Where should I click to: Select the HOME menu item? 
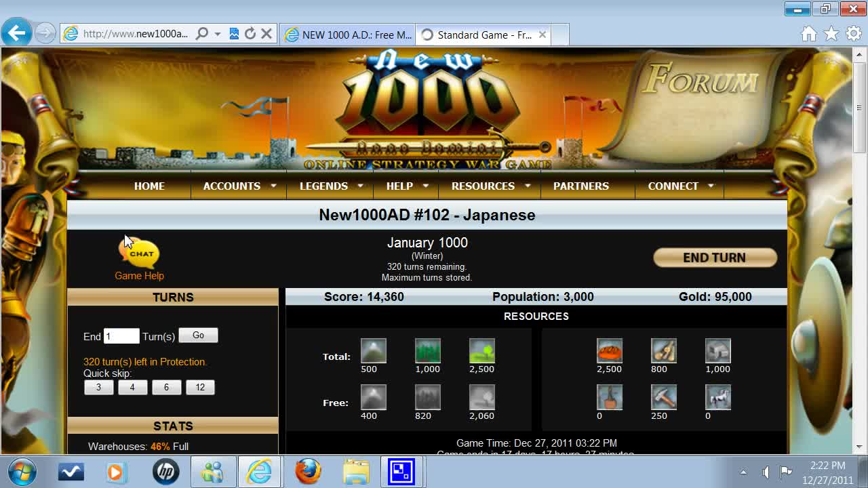point(149,186)
